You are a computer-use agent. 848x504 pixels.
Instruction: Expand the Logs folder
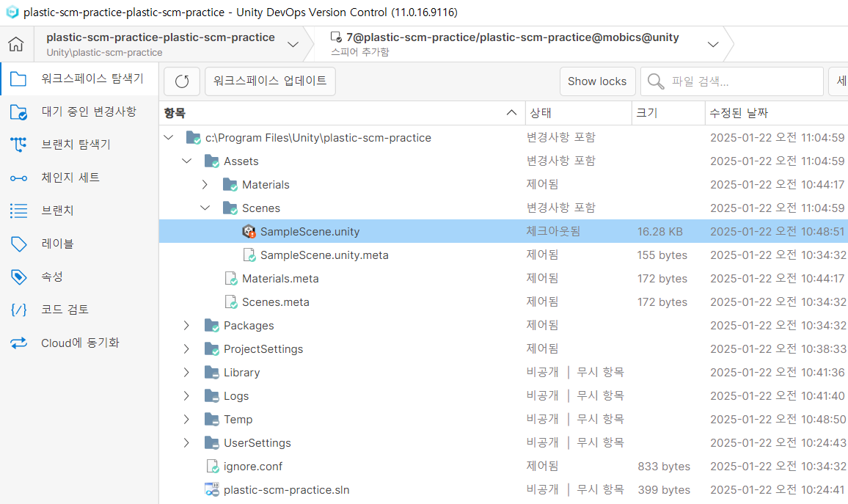(x=186, y=396)
